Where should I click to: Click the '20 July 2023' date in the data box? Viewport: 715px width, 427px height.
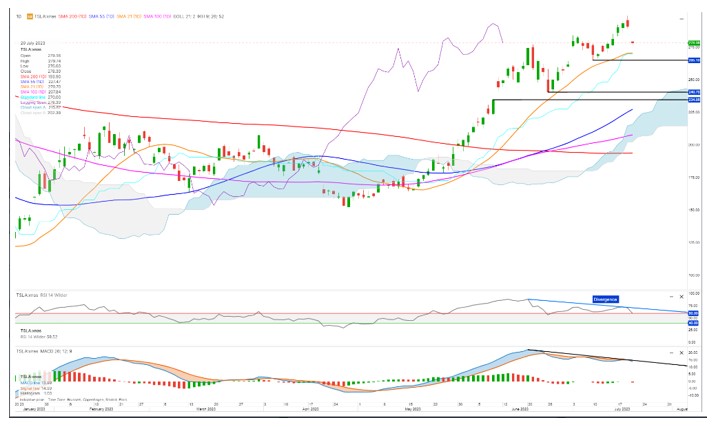click(33, 43)
